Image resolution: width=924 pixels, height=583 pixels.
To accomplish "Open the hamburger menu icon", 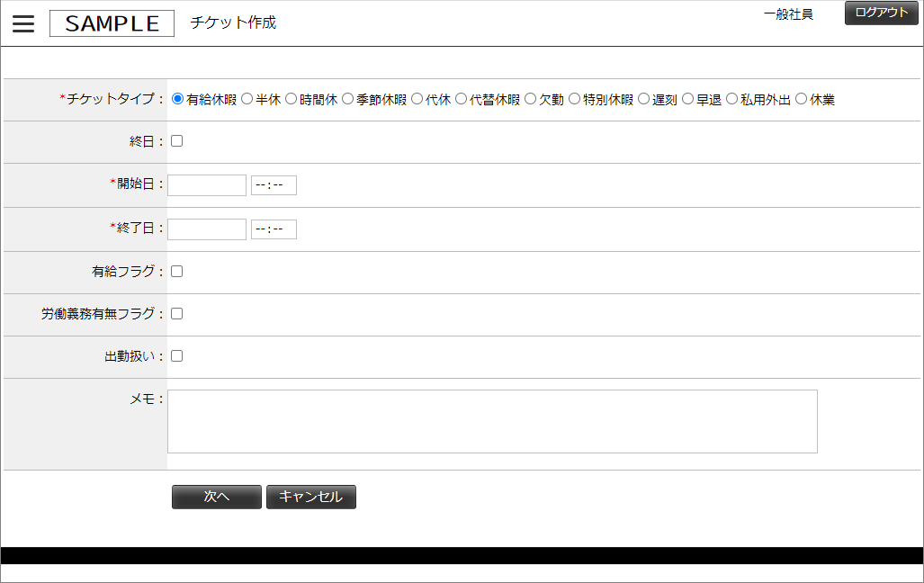I will pyautogui.click(x=23, y=23).
